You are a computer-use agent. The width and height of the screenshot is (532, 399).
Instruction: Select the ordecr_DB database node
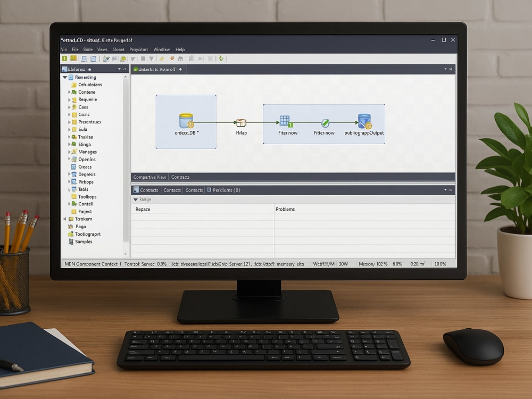(186, 120)
